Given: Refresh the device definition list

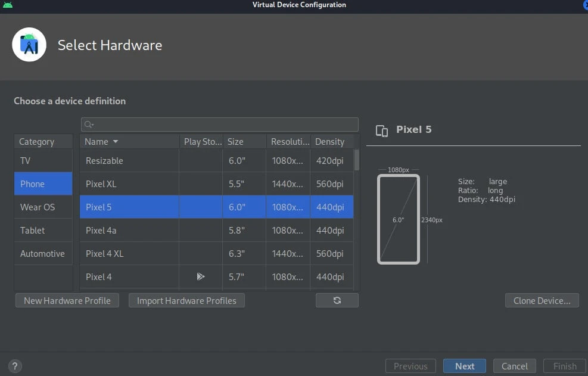Looking at the screenshot, I should tap(337, 300).
